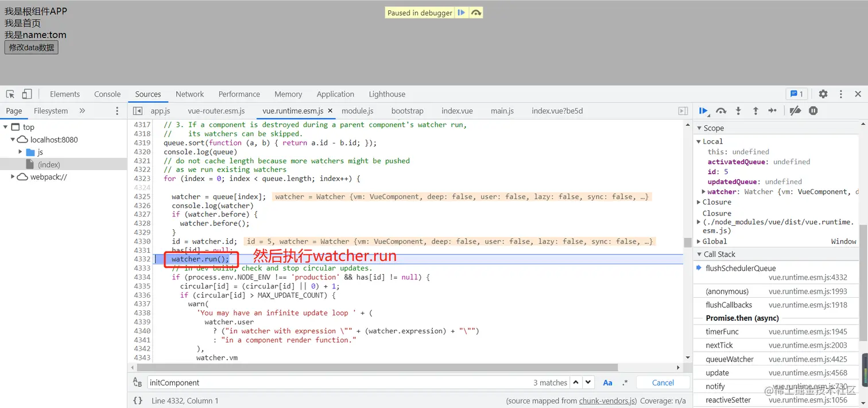Resume script execution in debugger sidebar
The width and height of the screenshot is (868, 408).
pyautogui.click(x=704, y=111)
